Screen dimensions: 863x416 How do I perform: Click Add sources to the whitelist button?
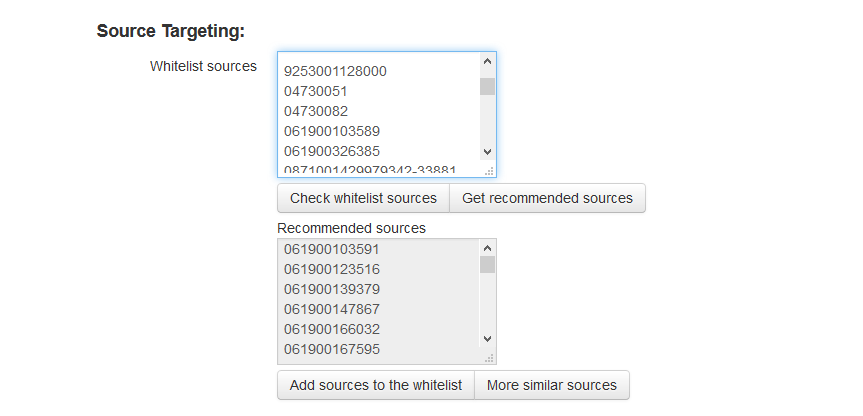376,385
